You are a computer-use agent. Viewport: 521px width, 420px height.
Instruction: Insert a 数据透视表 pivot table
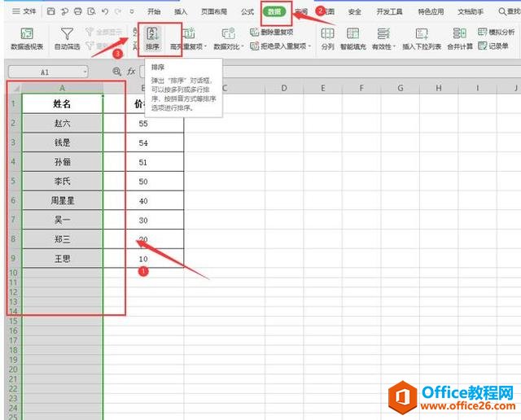[27, 39]
